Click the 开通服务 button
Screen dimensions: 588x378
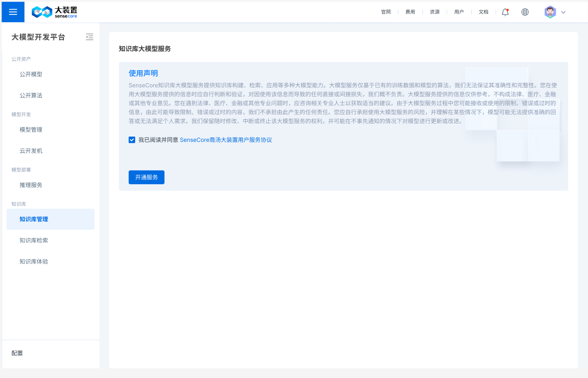pyautogui.click(x=146, y=177)
